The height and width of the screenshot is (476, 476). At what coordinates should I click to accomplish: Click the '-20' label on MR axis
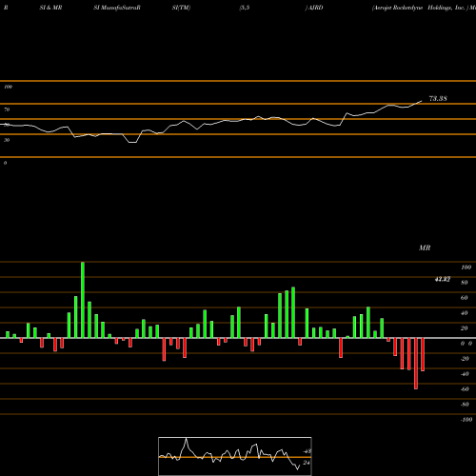465,359
